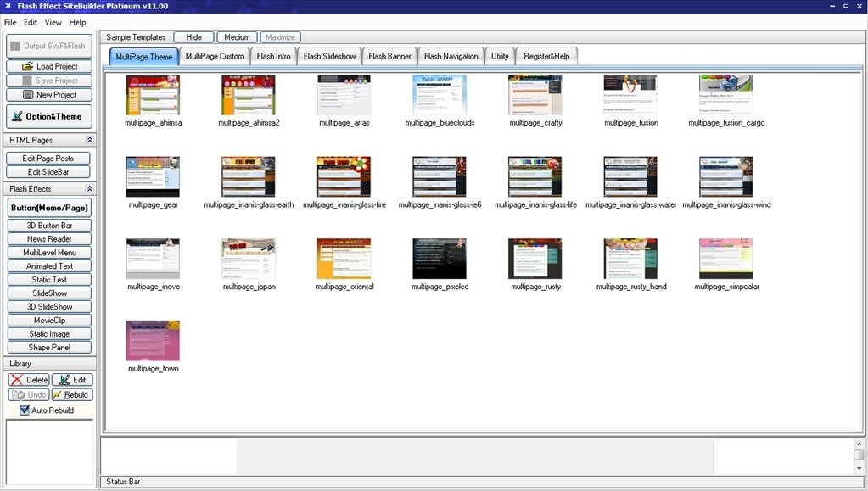The width and height of the screenshot is (868, 491).
Task: Open the multipage_japan template thumbnail
Action: click(248, 259)
